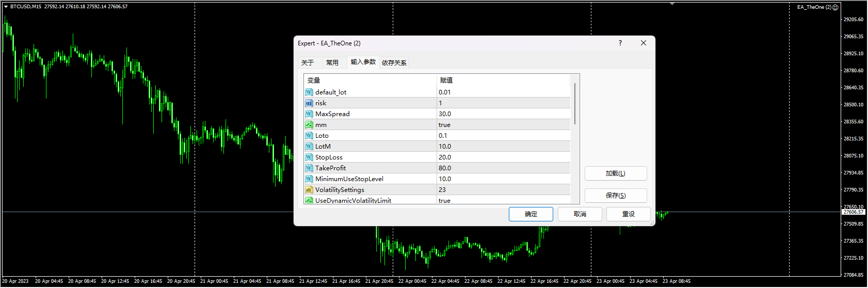Click the current price label 27606.57

tap(854, 212)
